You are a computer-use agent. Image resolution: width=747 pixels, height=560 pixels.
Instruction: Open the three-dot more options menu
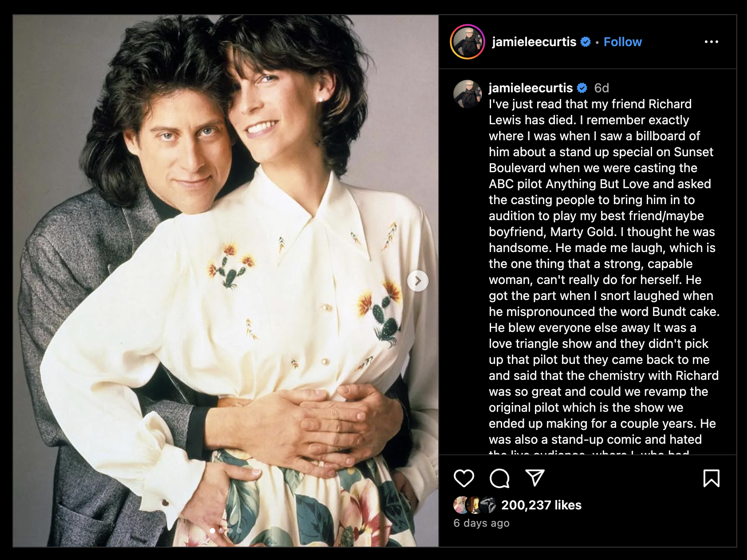[x=712, y=42]
